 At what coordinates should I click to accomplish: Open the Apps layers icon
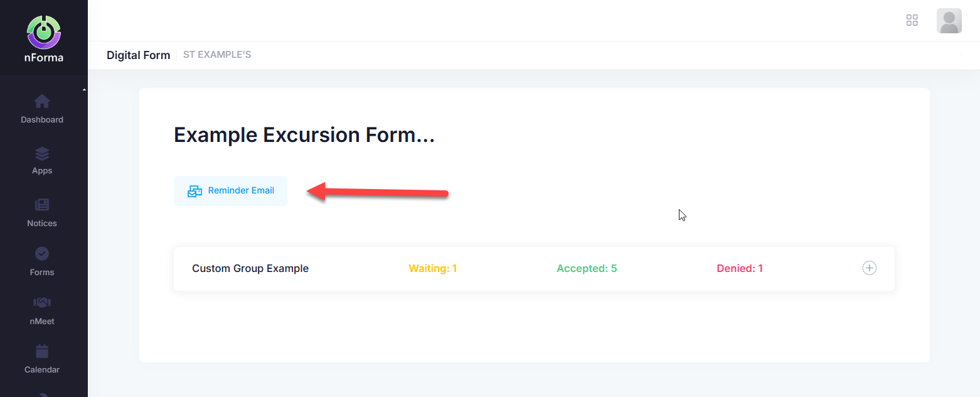click(x=42, y=154)
